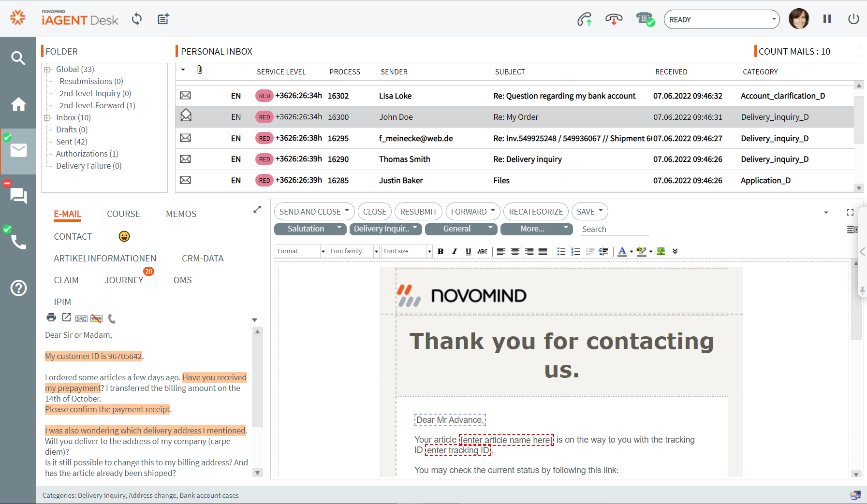Screen dimensions: 867x504
Task: Create a new ticket with the note-plus icon
Action: tap(163, 19)
